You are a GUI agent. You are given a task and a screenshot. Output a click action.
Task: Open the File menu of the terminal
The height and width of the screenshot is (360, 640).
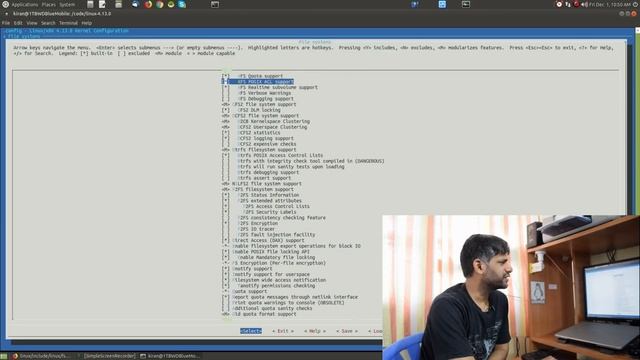point(6,23)
